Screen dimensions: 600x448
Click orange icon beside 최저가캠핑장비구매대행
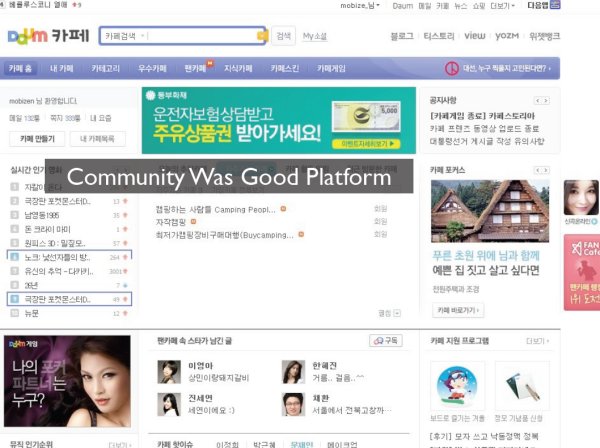(x=301, y=234)
